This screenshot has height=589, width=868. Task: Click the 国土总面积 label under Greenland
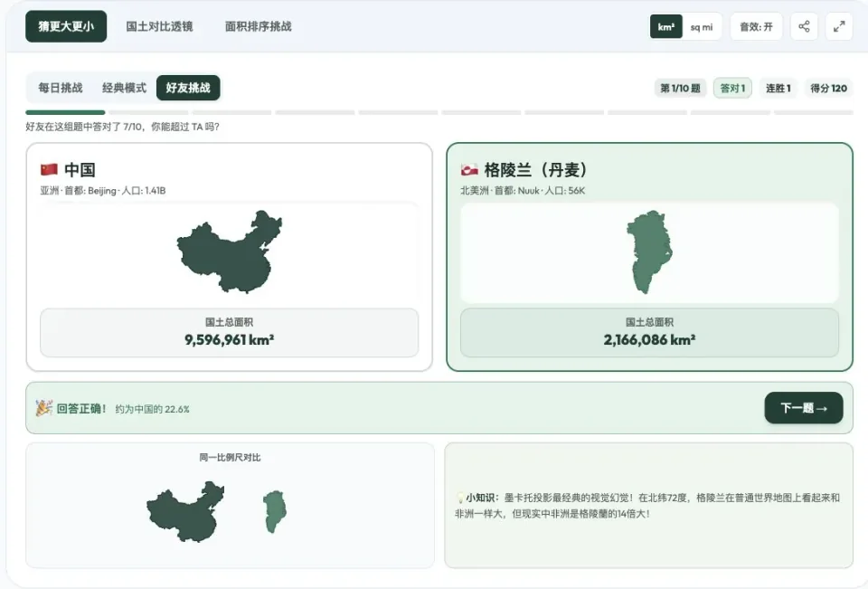[649, 322]
